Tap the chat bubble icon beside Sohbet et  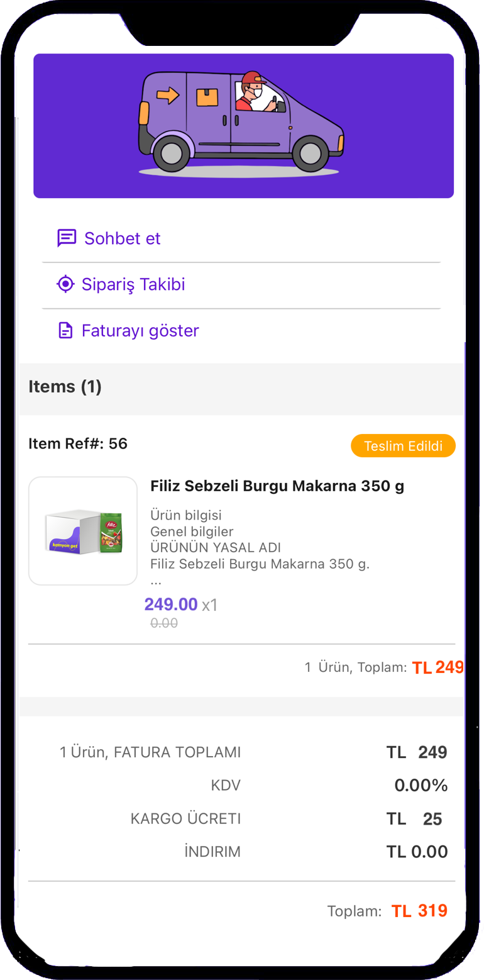coord(66,238)
